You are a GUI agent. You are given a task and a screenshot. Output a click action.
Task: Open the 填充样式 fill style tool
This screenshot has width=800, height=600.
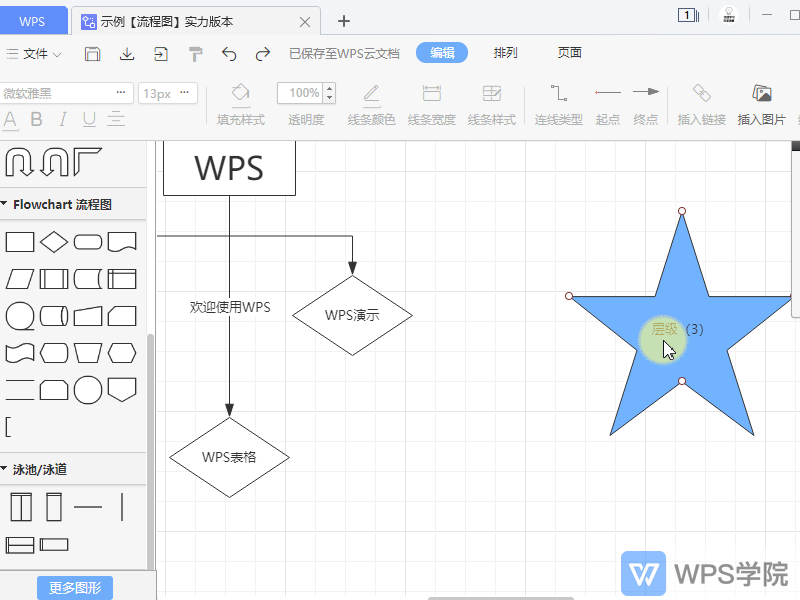(241, 105)
